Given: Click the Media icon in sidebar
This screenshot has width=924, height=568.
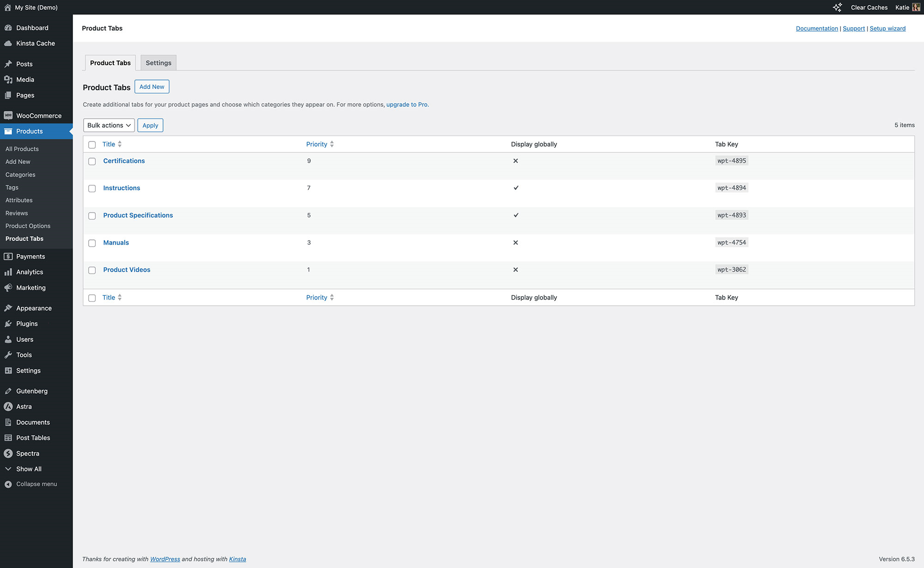Looking at the screenshot, I should pyautogui.click(x=8, y=79).
